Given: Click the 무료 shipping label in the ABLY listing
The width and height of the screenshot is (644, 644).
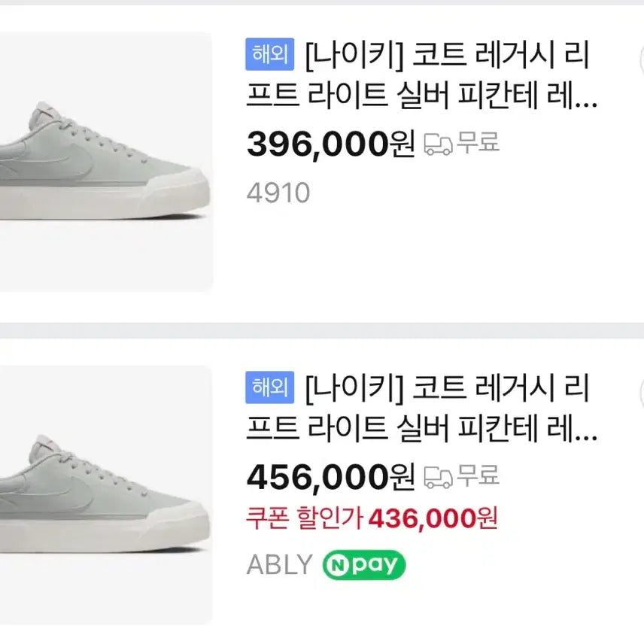Looking at the screenshot, I should 478,476.
